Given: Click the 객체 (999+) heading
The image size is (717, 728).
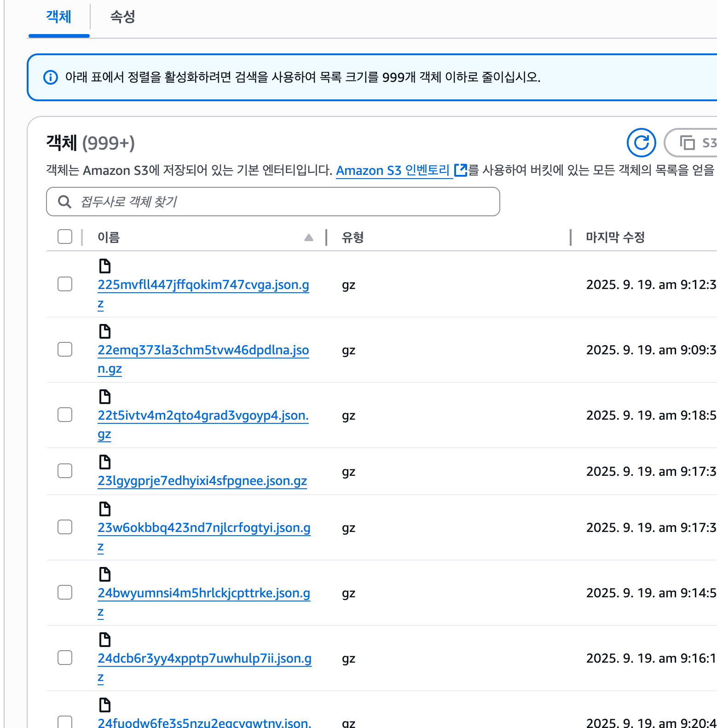Looking at the screenshot, I should pyautogui.click(x=91, y=143).
